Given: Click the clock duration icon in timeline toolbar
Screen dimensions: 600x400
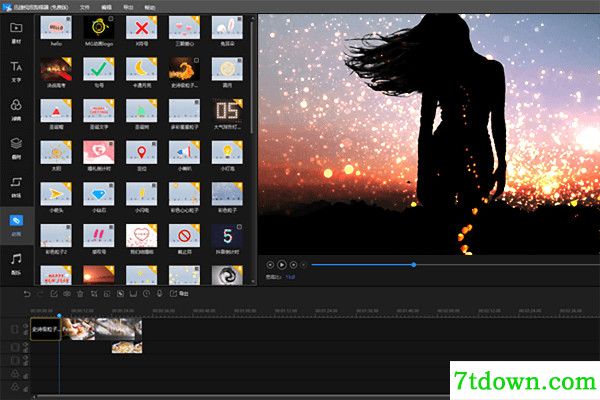Looking at the screenshot, I should click(147, 294).
